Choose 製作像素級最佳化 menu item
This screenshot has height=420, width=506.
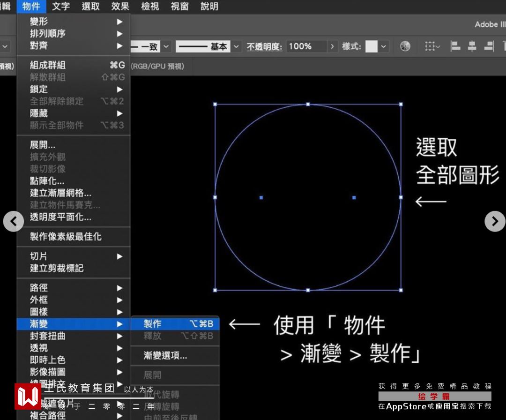point(74,236)
